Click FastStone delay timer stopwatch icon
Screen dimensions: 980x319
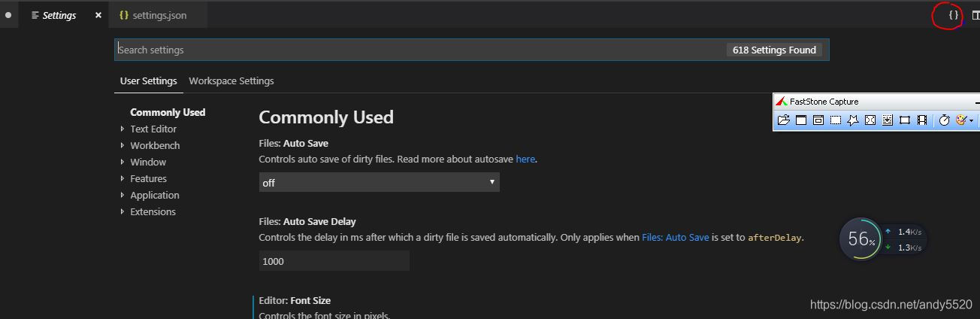tap(945, 120)
